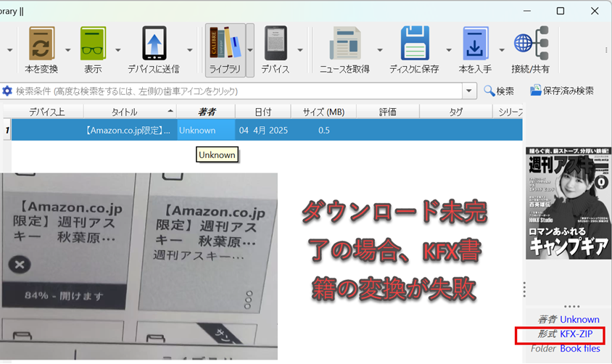Click the toolbar overflow dots at right edge
The image size is (612, 364).
click(x=606, y=50)
